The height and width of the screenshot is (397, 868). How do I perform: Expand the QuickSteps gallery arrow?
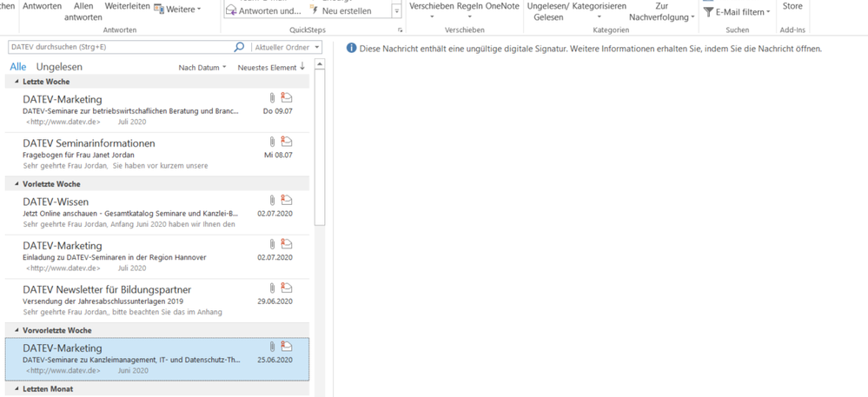[396, 11]
